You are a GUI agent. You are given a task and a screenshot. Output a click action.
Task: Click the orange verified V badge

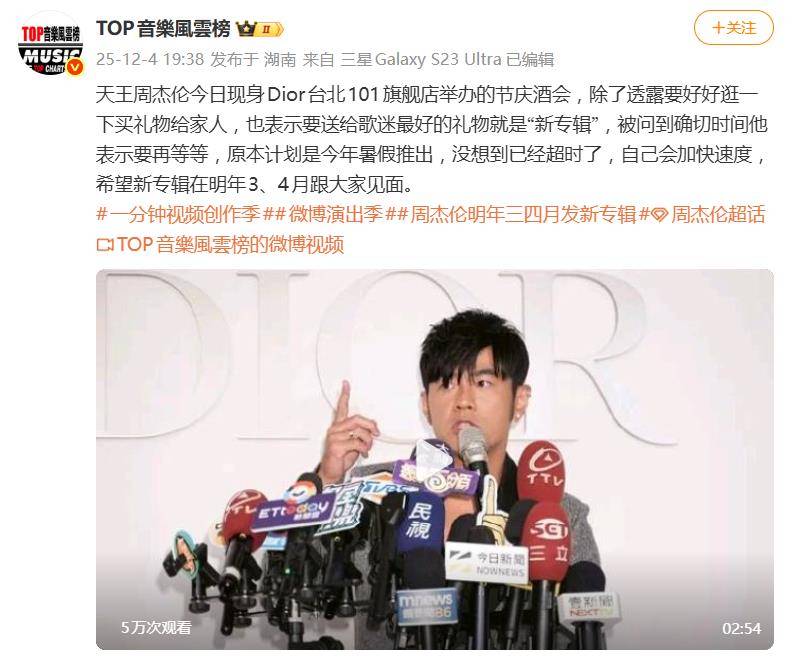pos(75,67)
